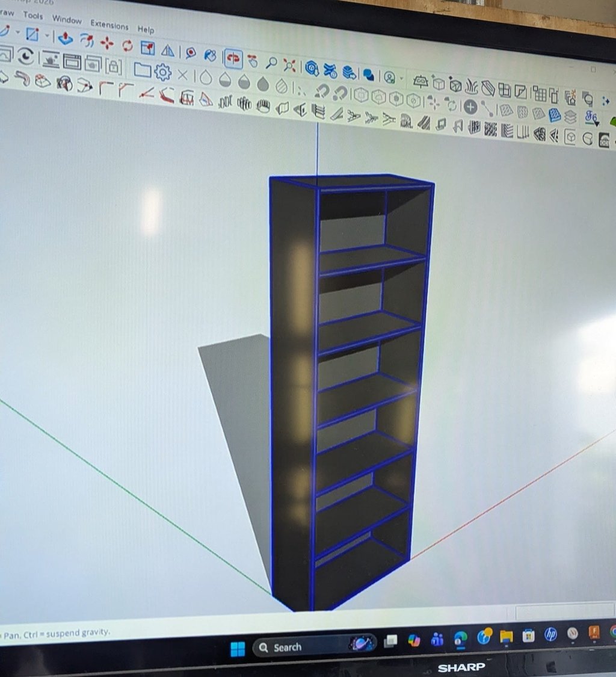Click the blue sparkle stars icon
The image size is (616, 677).
pos(606,101)
